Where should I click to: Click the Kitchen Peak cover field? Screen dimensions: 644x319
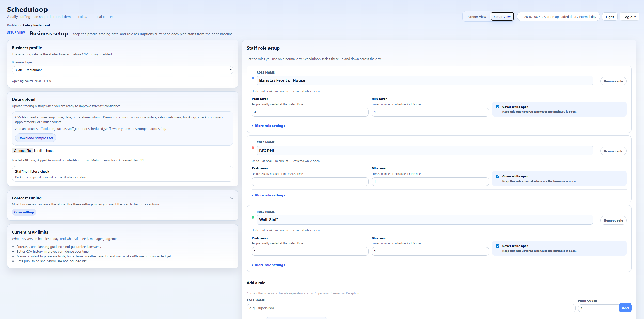click(x=310, y=182)
